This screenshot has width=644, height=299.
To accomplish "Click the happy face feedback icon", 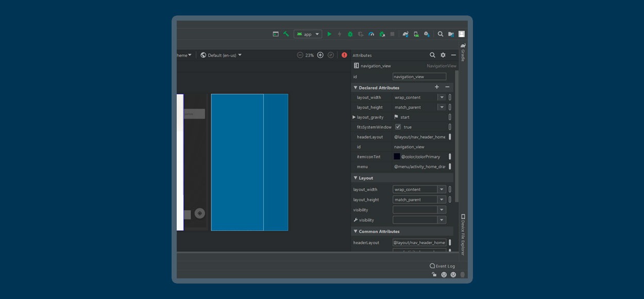I will 444,275.
